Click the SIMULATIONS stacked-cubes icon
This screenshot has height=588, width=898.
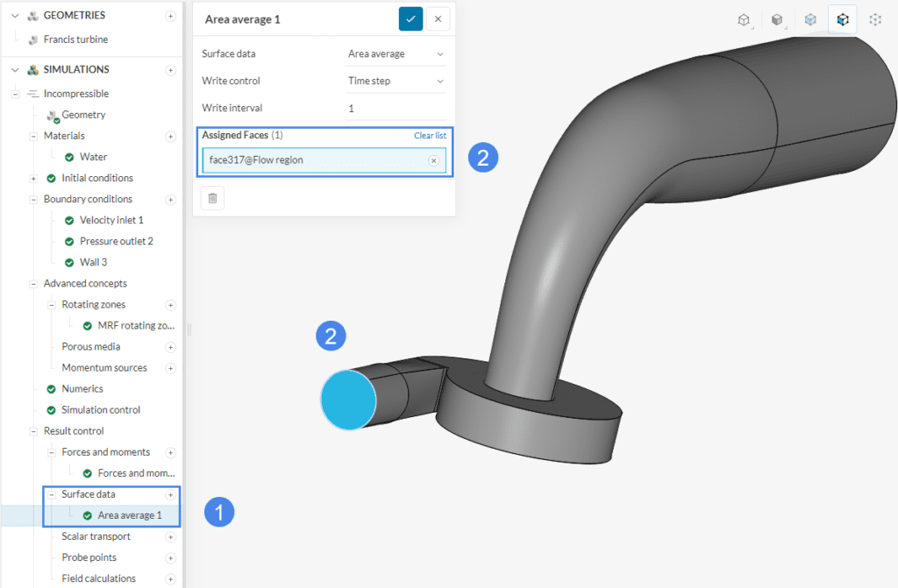[x=32, y=69]
